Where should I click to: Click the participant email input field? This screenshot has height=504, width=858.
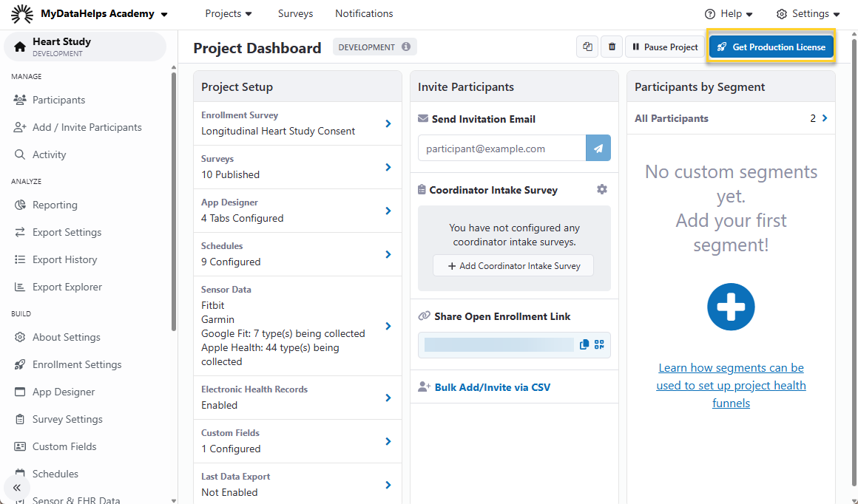coord(501,148)
